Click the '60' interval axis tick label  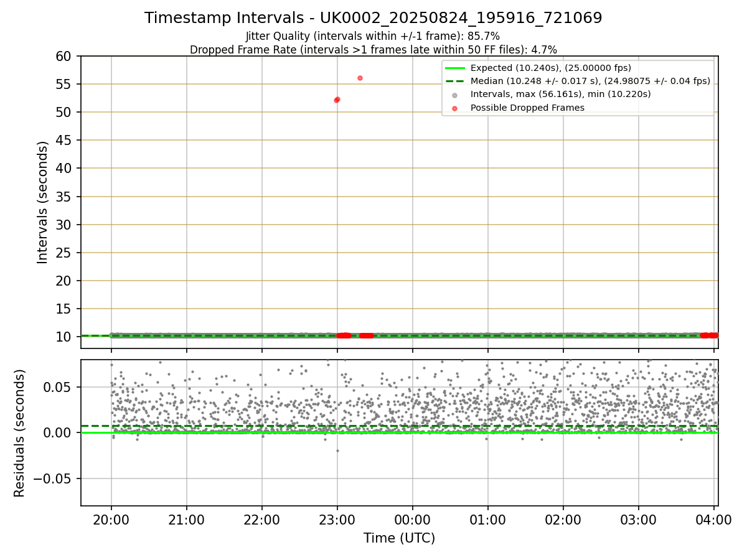64,56
